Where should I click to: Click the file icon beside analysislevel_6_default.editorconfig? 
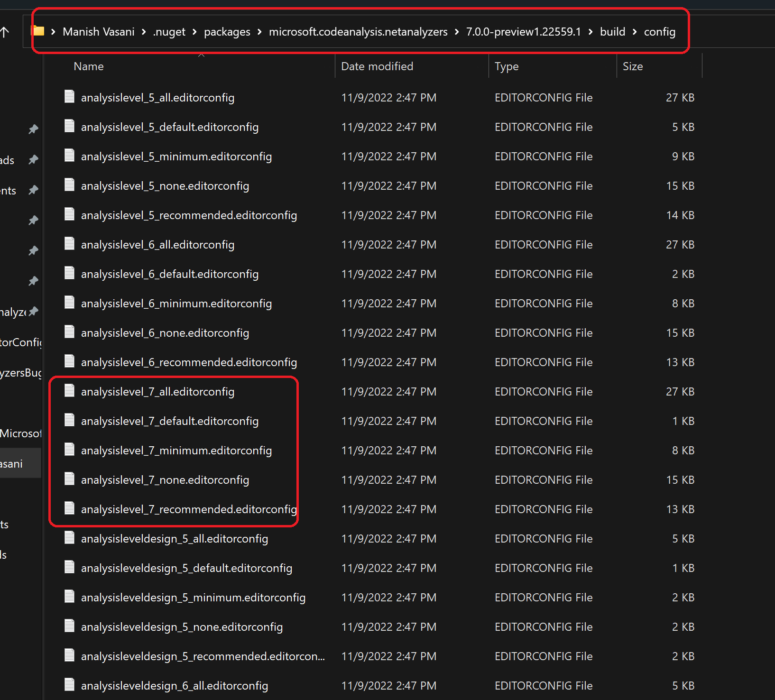pos(69,273)
